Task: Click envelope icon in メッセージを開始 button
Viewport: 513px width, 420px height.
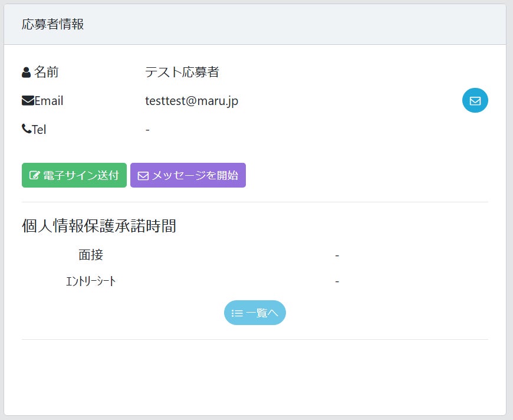Action: click(x=143, y=176)
